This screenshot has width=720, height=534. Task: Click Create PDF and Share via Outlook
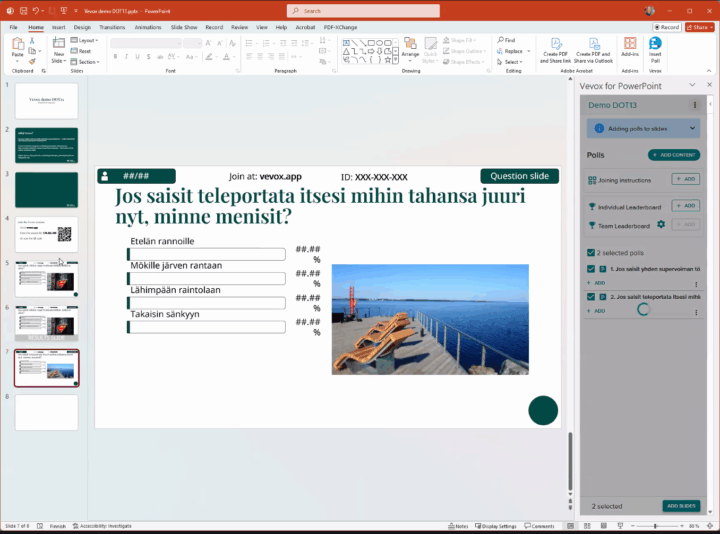point(593,50)
